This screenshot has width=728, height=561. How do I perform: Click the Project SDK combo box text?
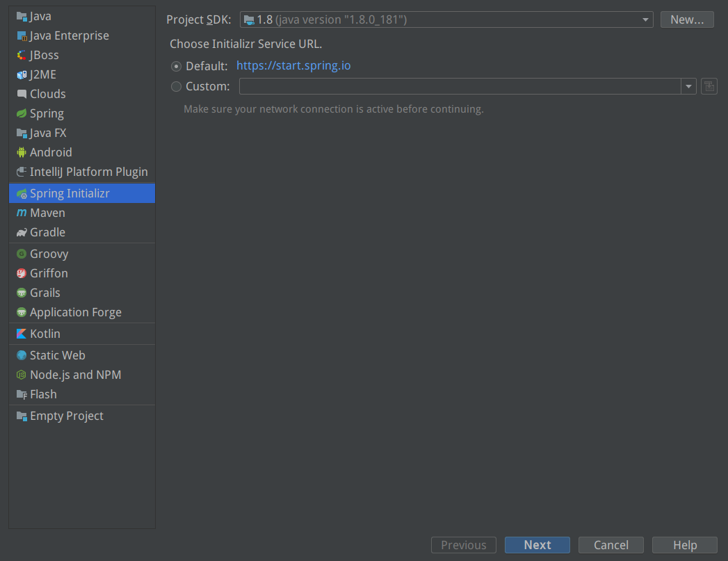click(332, 20)
